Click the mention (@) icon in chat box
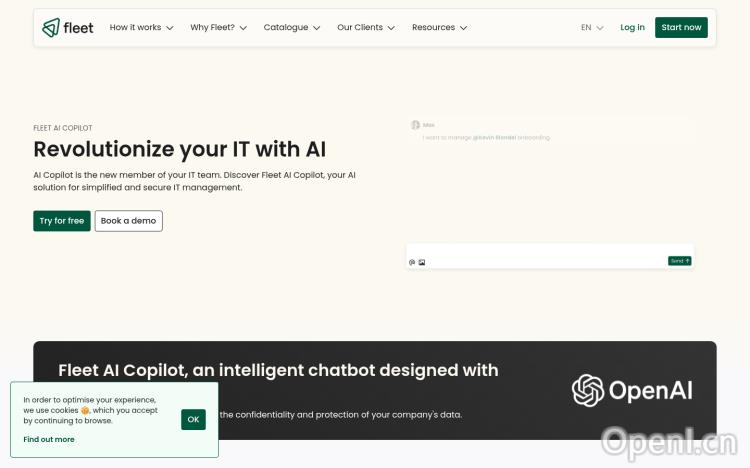Image resolution: width=750 pixels, height=468 pixels. (412, 262)
